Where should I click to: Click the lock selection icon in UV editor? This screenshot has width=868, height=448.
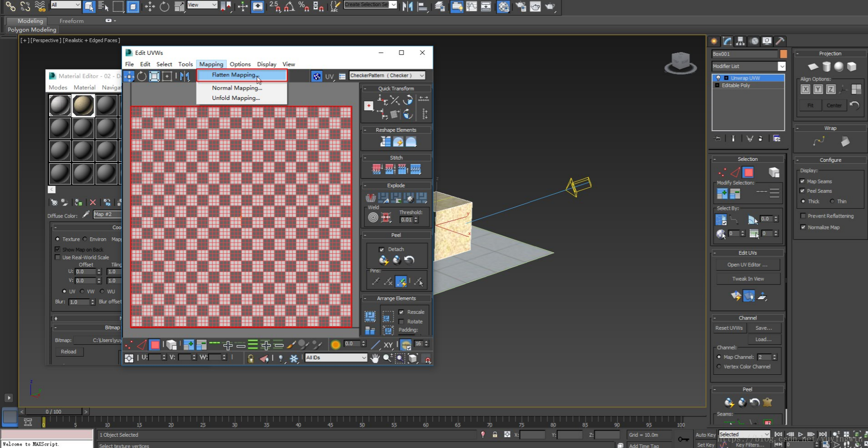coord(251,358)
